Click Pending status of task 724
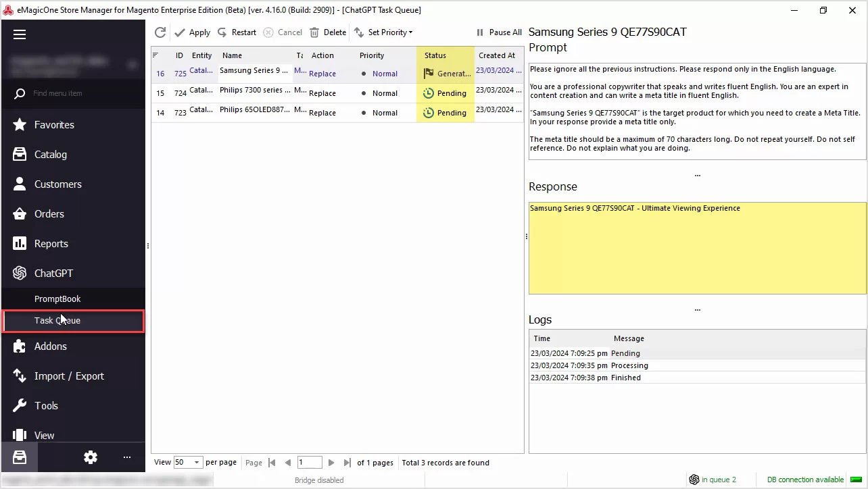Image resolution: width=868 pixels, height=489 pixels. coord(445,93)
